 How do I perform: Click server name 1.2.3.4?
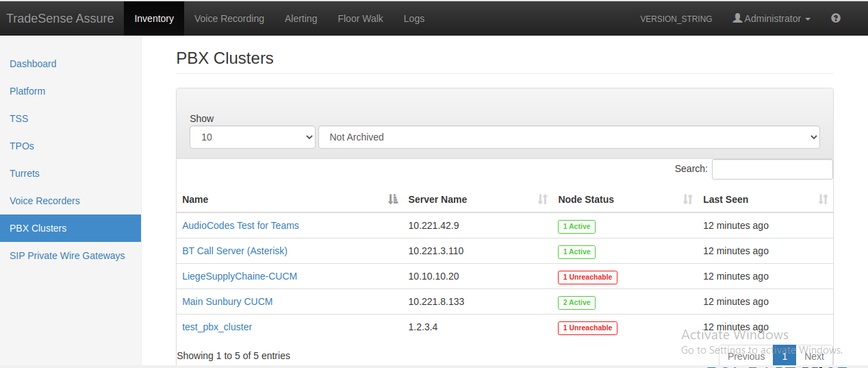click(x=423, y=327)
